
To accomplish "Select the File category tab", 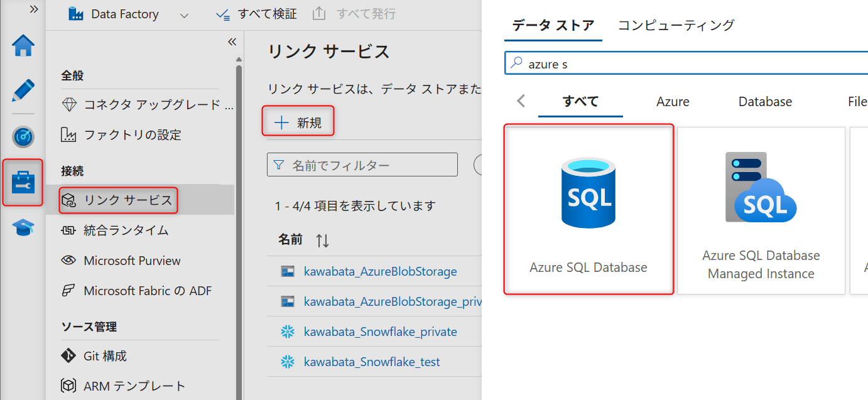I will [x=857, y=102].
